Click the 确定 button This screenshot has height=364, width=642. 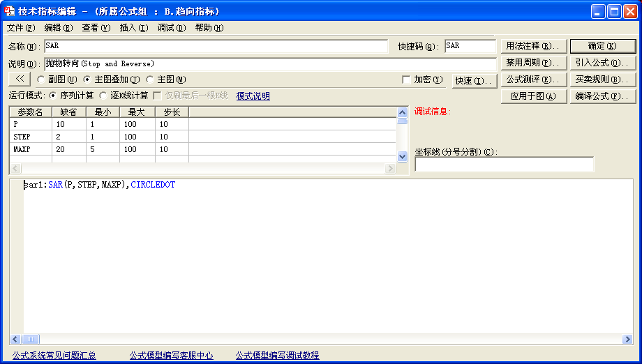click(x=603, y=46)
